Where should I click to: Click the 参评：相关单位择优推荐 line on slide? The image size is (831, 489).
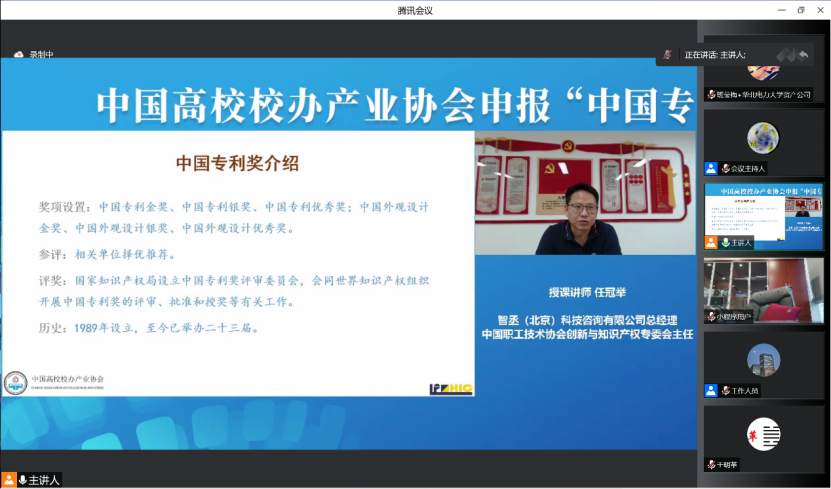107,254
